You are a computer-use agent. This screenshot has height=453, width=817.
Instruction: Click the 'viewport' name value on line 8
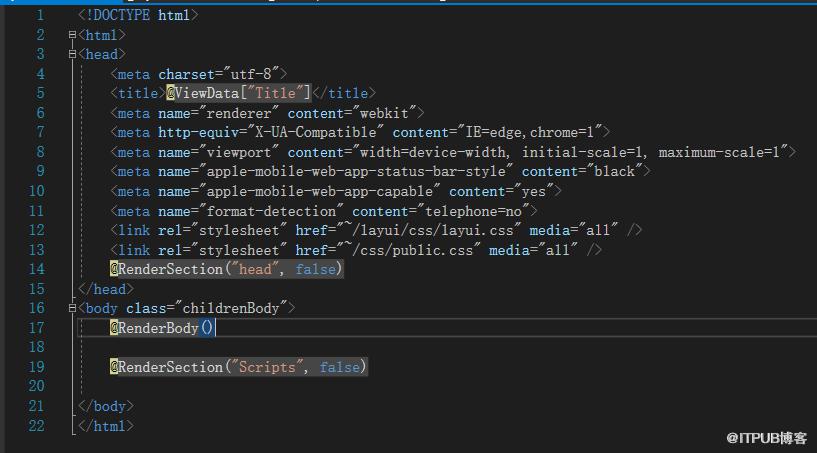coord(239,152)
